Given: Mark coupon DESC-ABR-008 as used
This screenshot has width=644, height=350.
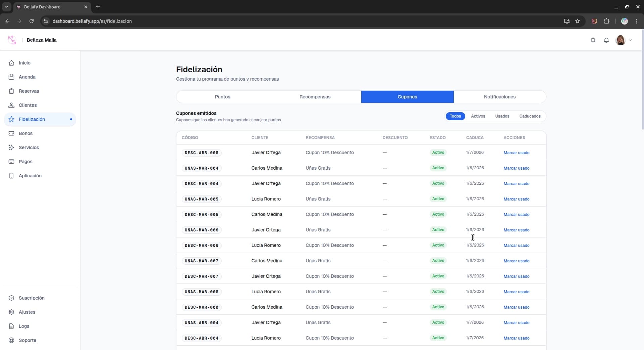Looking at the screenshot, I should click(516, 153).
